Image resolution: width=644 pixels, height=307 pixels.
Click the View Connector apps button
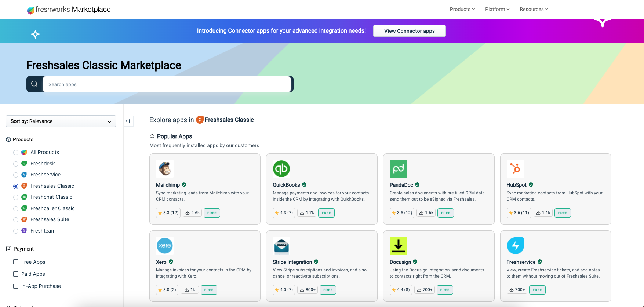[410, 31]
